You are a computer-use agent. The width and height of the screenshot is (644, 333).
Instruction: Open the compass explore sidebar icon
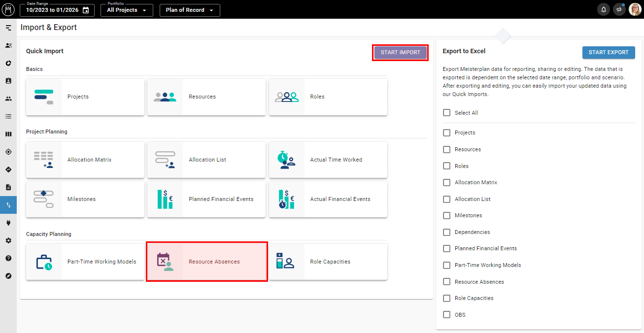click(8, 276)
